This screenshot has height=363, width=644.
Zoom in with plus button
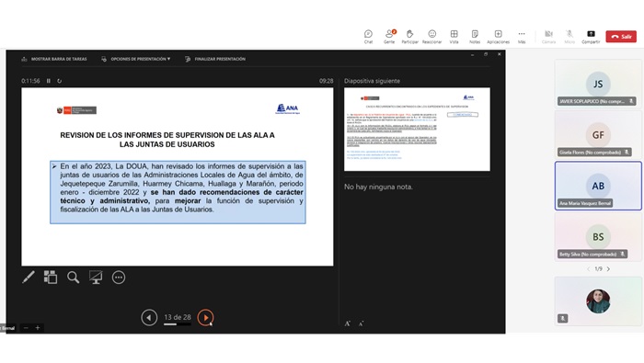[38, 328]
